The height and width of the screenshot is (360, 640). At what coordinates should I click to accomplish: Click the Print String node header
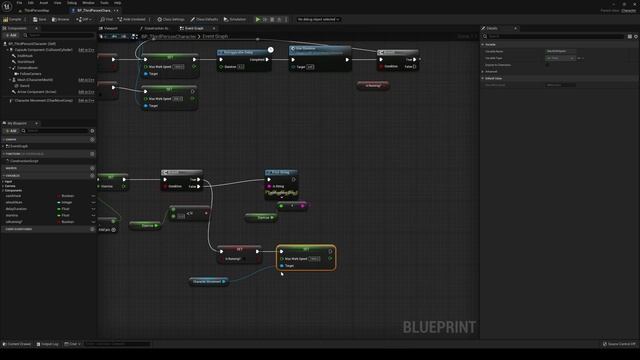[x=281, y=173]
